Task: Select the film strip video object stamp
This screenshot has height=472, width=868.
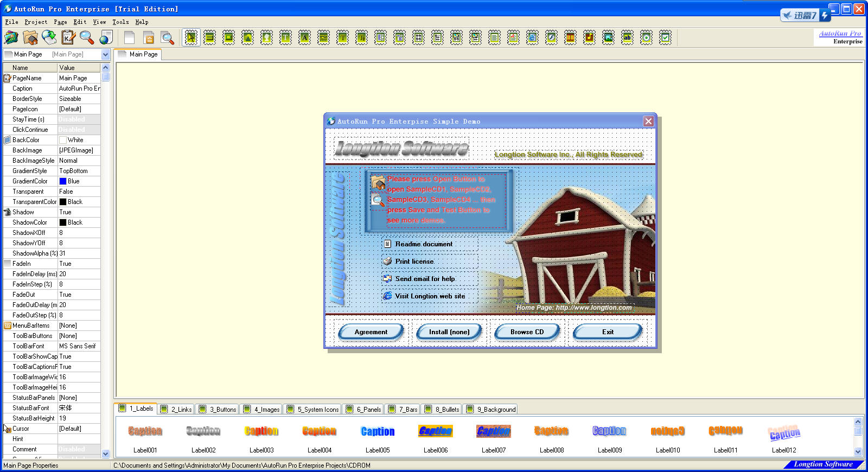Action: coord(571,37)
